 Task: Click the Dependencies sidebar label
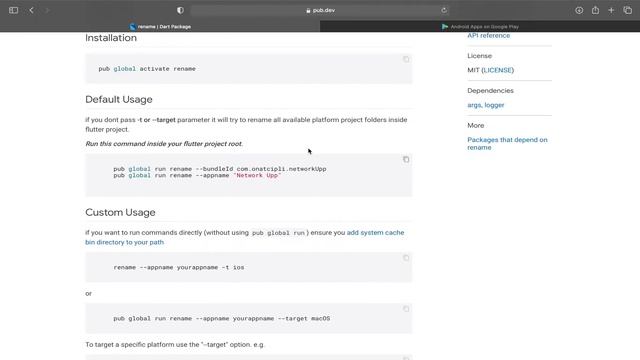point(490,91)
